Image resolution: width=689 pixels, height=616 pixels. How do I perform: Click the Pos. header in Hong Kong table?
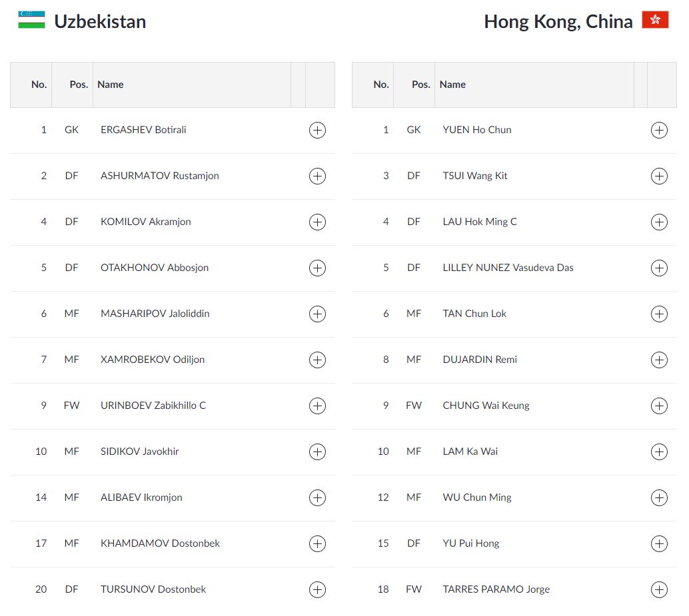click(420, 85)
